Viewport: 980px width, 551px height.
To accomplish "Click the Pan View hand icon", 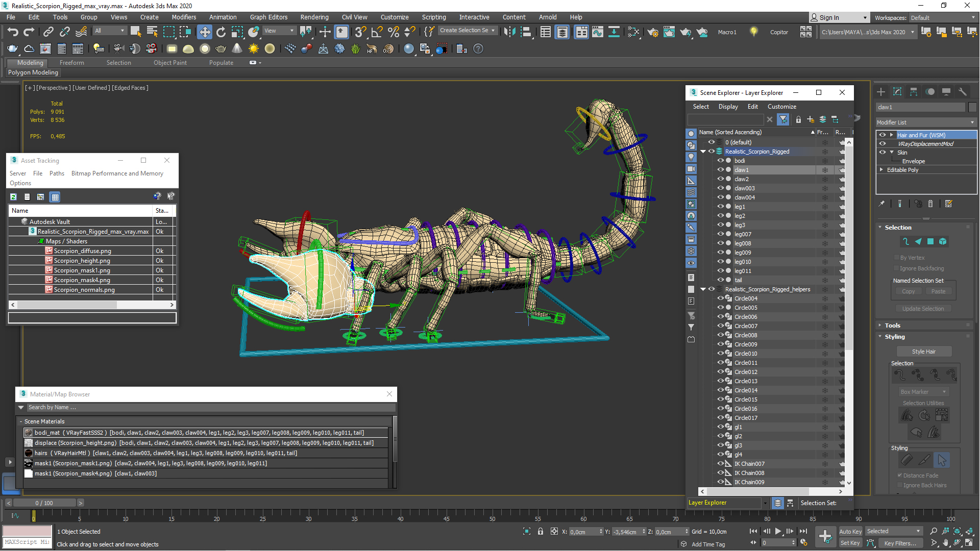I will click(x=945, y=543).
